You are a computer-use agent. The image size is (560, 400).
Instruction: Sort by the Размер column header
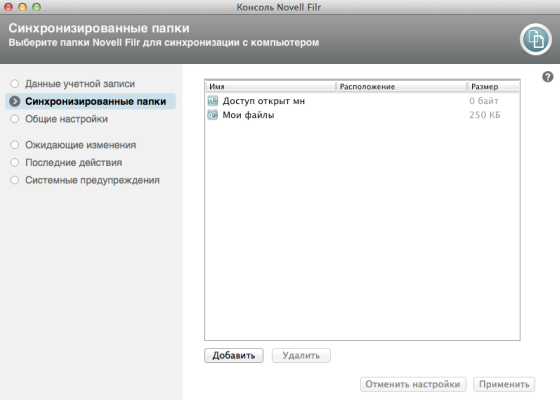point(494,86)
